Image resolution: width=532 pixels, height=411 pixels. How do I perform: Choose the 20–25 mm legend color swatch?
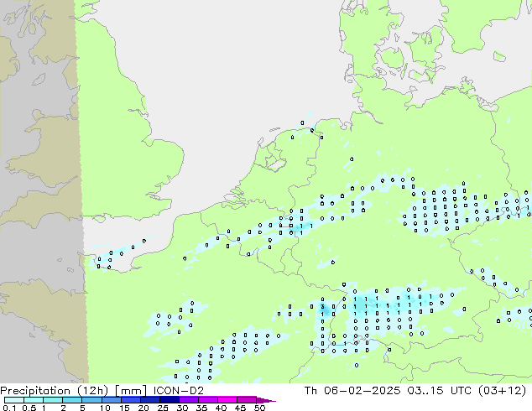pos(149,400)
